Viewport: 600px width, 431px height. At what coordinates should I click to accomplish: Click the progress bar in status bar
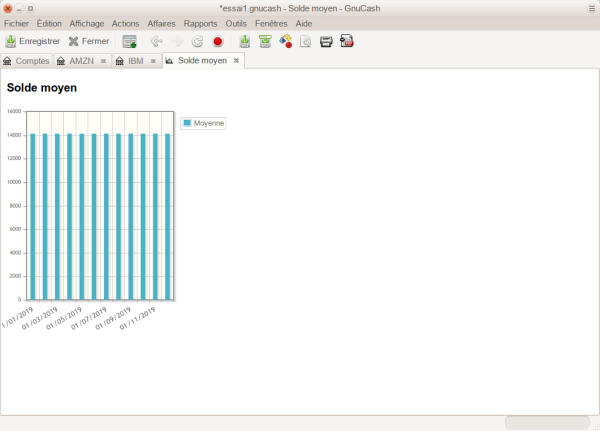pyautogui.click(x=547, y=423)
